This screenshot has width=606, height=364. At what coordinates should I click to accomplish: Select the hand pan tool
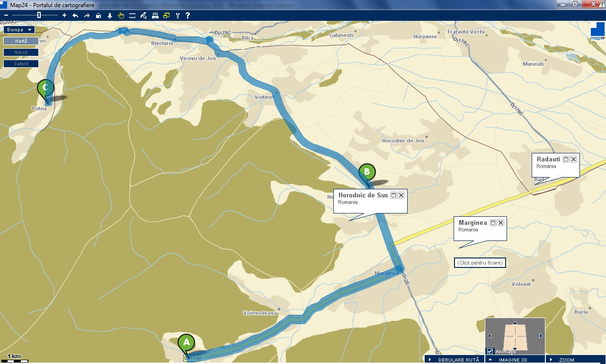point(121,16)
